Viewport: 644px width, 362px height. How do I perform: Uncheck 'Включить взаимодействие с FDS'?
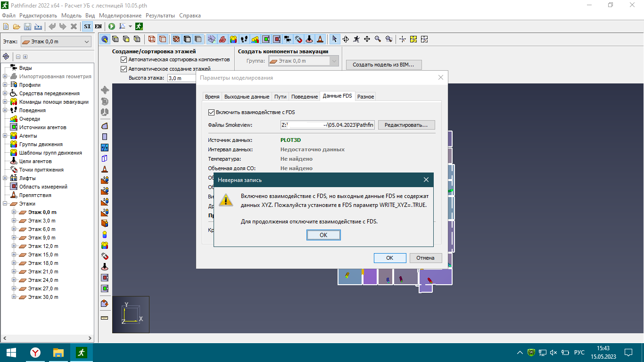pos(211,112)
